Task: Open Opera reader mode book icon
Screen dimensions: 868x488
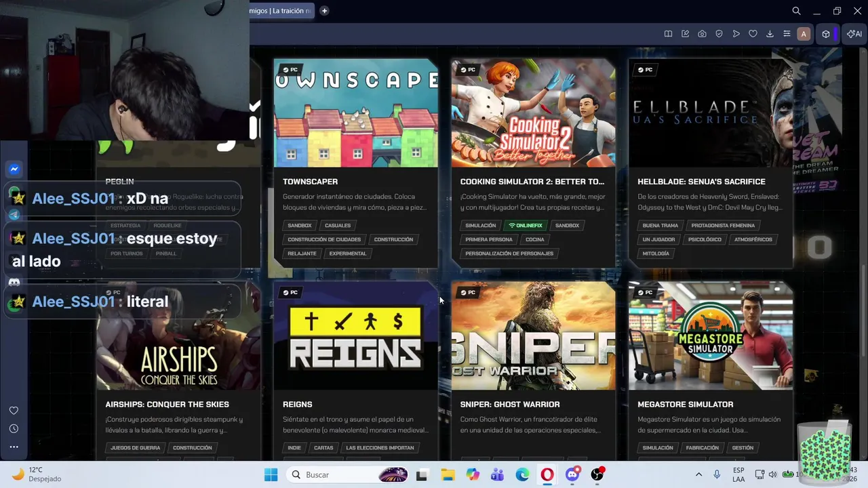Action: pyautogui.click(x=668, y=34)
